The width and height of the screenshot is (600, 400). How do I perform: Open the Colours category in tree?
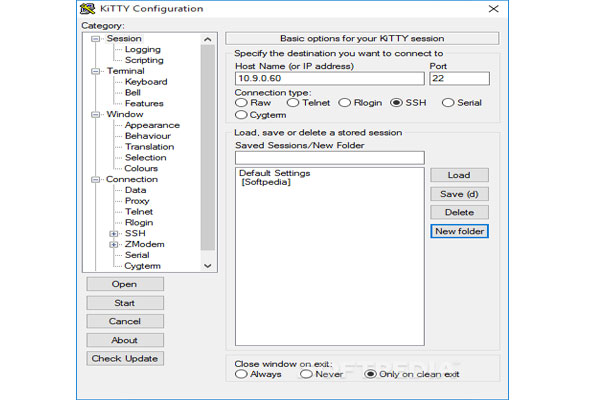(x=141, y=168)
